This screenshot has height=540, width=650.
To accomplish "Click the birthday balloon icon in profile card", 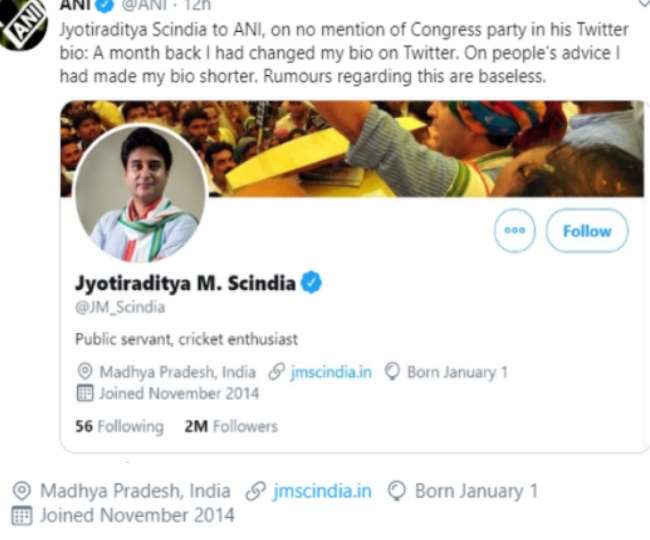I will point(392,372).
